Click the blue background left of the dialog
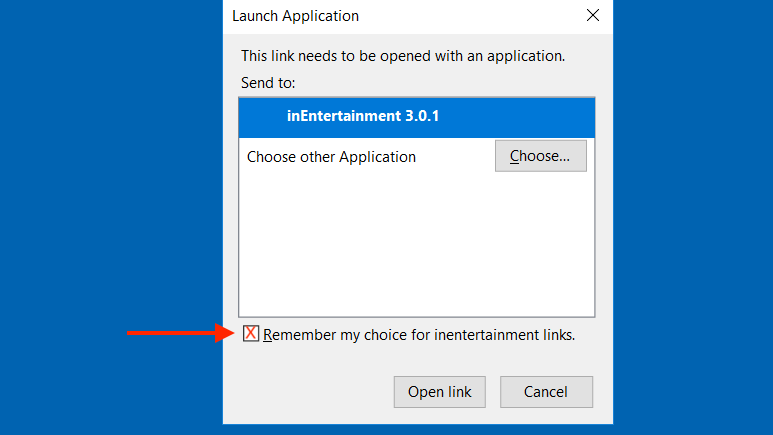This screenshot has height=435, width=773. coord(111,217)
